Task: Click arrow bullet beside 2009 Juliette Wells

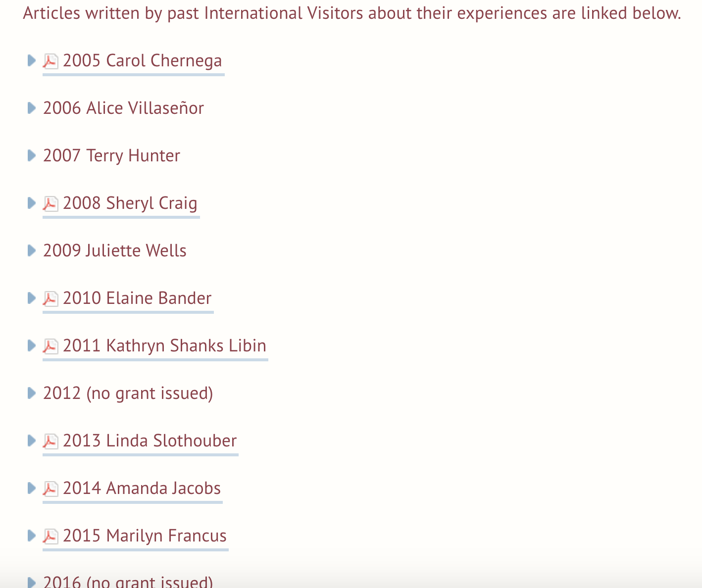Action: [x=31, y=250]
